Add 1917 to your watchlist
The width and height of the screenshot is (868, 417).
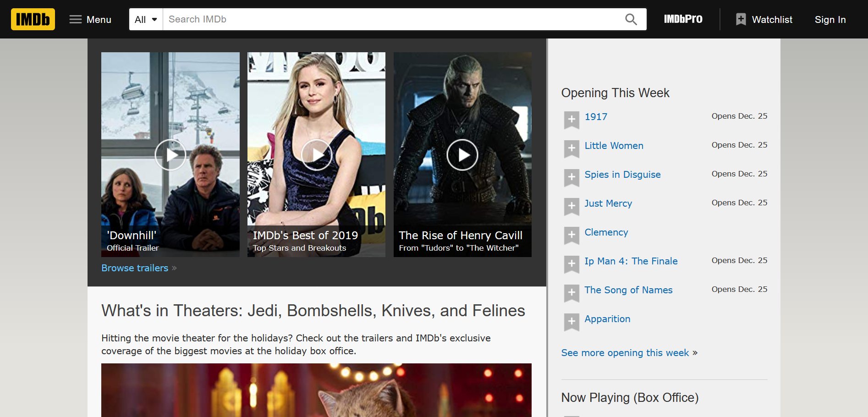point(571,120)
